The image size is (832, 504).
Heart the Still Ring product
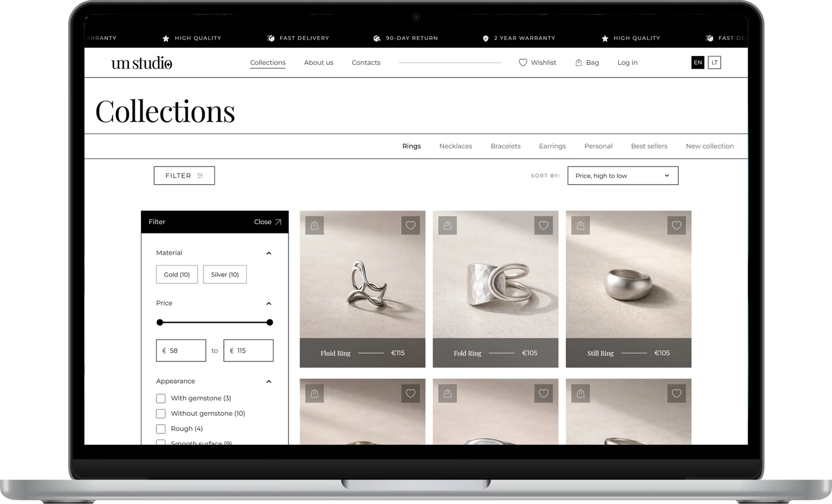pyautogui.click(x=677, y=225)
